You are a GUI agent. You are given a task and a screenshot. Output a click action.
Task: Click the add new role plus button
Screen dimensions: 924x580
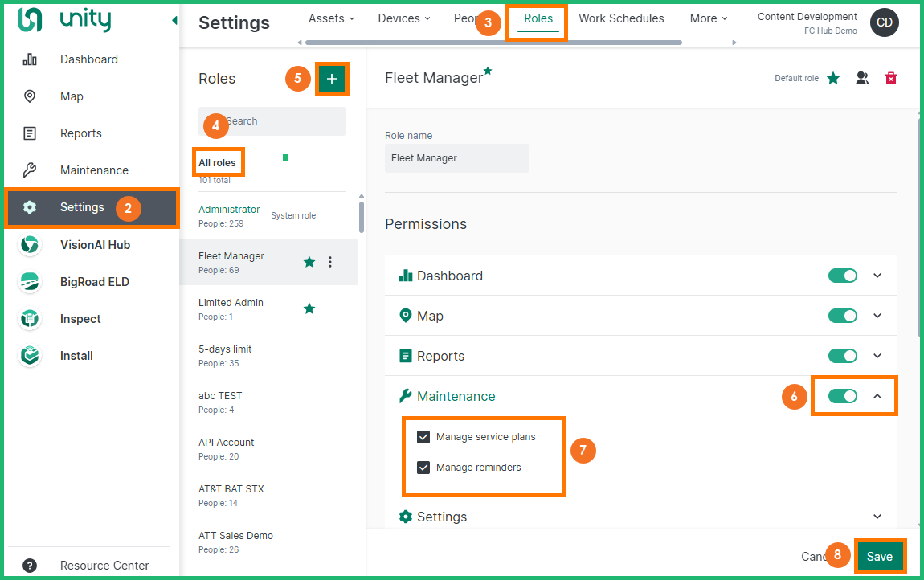[x=332, y=79]
